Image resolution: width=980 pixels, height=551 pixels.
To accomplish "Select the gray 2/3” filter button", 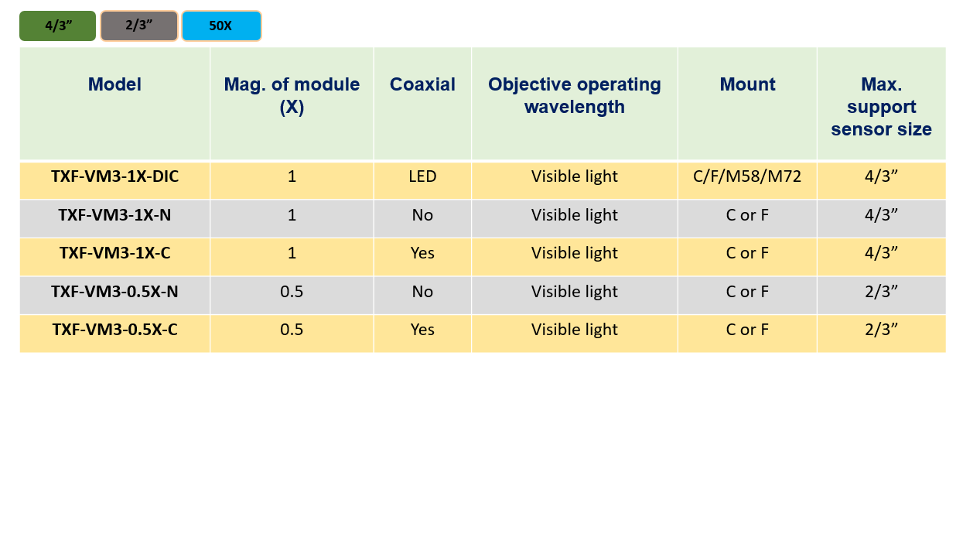I will pyautogui.click(x=139, y=26).
